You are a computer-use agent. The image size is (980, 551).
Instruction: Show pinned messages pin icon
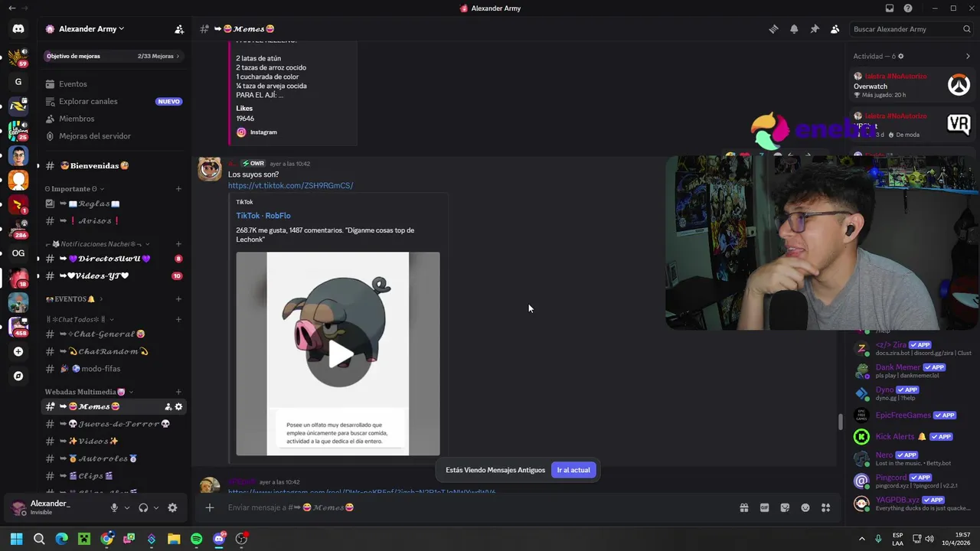[815, 29]
